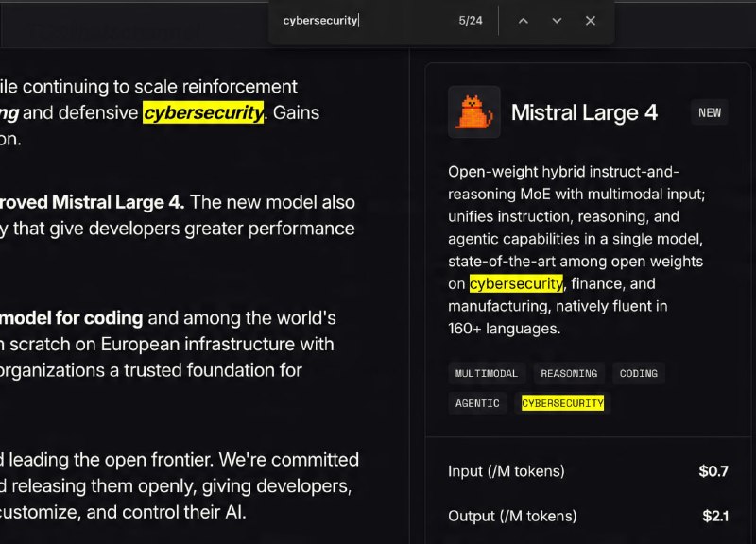
Task: Click the bold 'Mistral Large 4.' article text
Action: click(x=118, y=202)
